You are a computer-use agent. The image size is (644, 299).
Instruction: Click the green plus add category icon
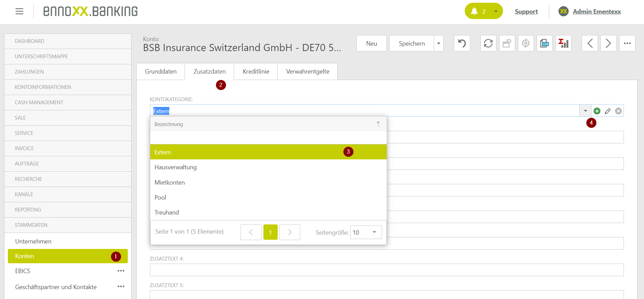pos(597,111)
